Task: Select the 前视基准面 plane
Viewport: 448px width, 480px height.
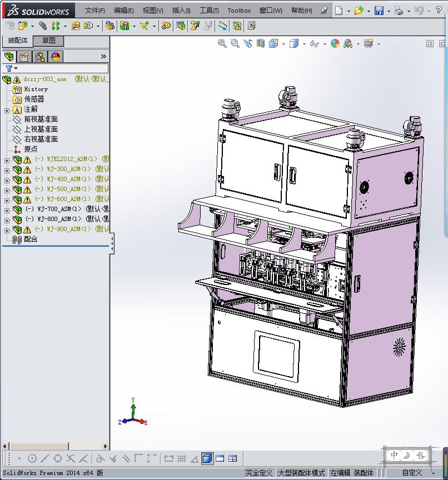Action: [x=41, y=119]
